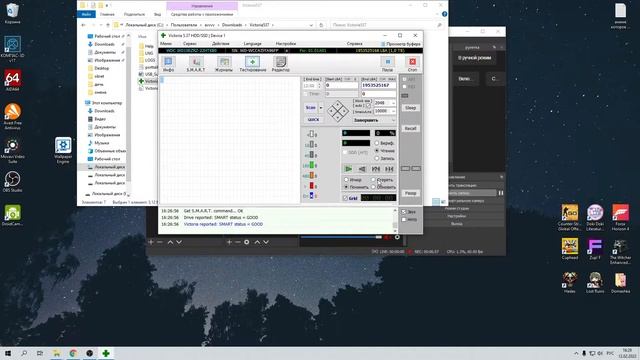Click the File Explorer help question icon

pos(444,14)
